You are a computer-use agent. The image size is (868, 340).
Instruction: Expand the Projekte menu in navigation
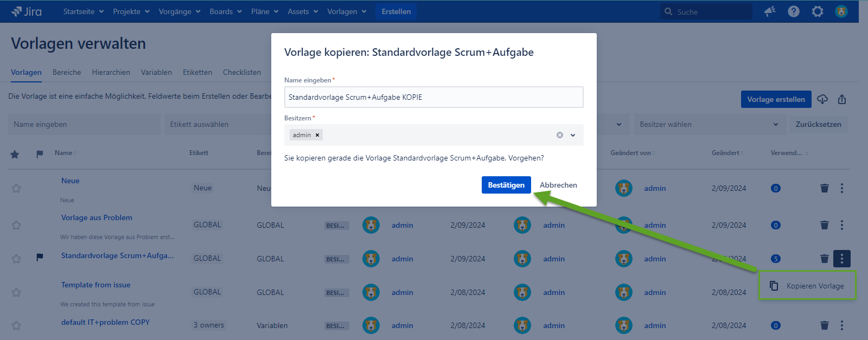(131, 11)
